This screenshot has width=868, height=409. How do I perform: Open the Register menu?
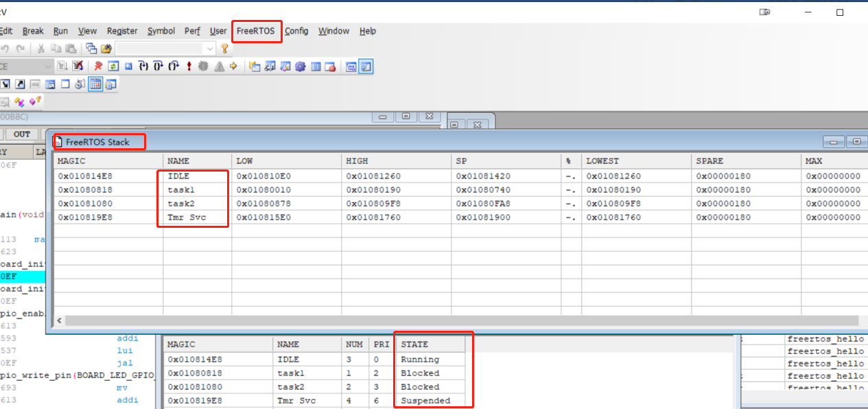(122, 31)
